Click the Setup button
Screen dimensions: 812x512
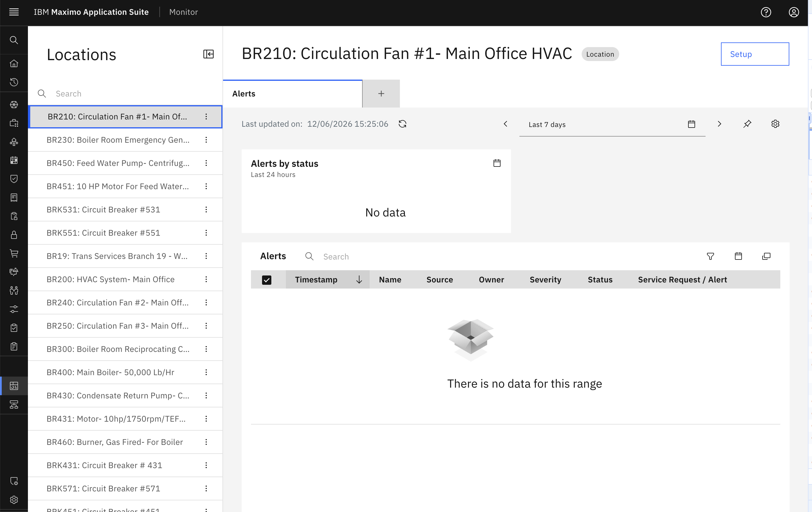[755, 54]
